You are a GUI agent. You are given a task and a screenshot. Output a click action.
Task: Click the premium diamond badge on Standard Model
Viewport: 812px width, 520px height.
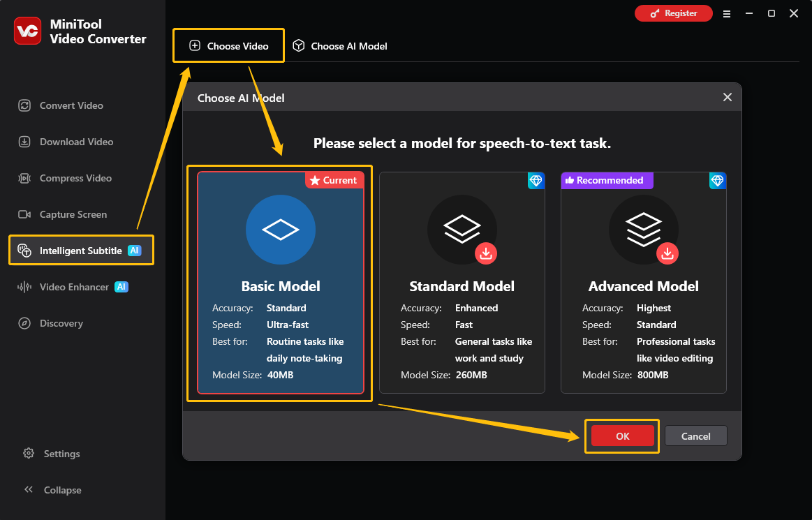tap(536, 181)
